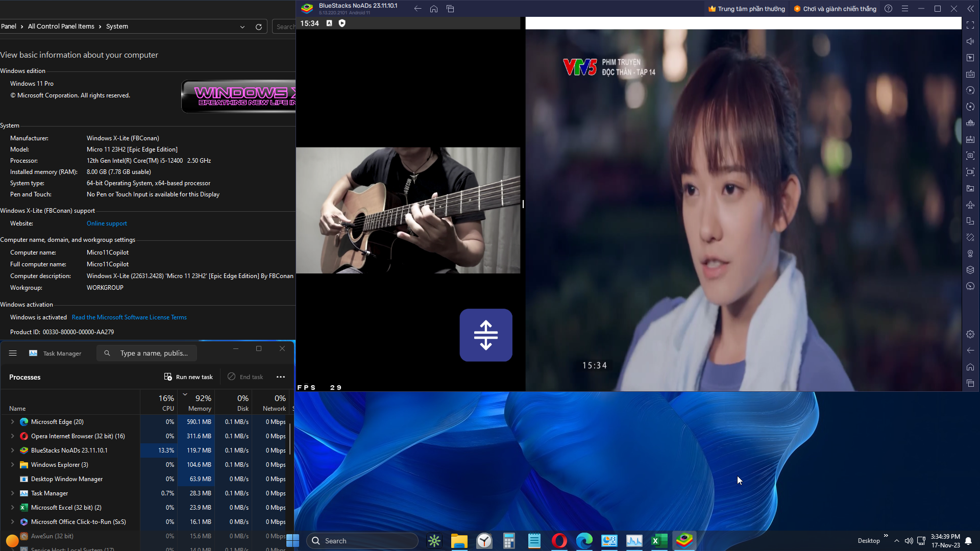Open BlueStacks help question mark icon
This screenshot has height=551, width=980.
tap(889, 9)
